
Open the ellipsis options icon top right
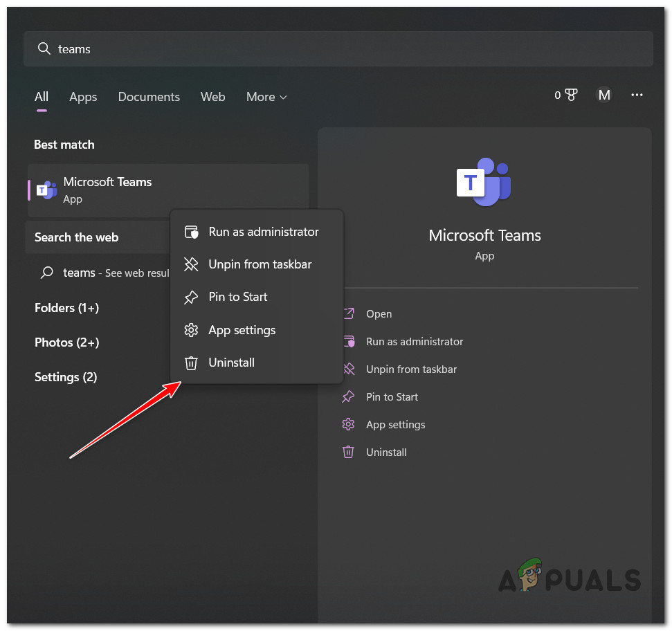637,95
